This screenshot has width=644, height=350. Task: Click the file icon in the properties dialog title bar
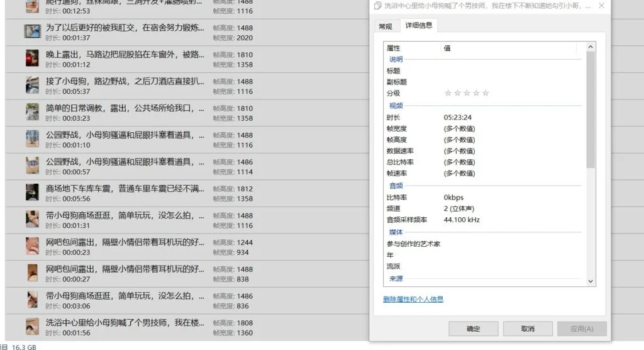[x=377, y=6]
